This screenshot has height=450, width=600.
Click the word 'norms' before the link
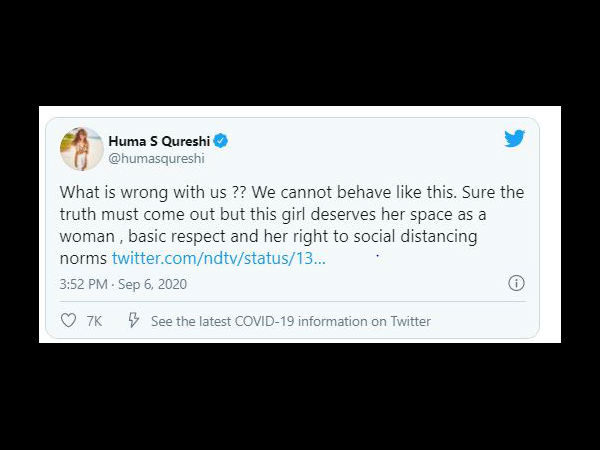[83, 259]
